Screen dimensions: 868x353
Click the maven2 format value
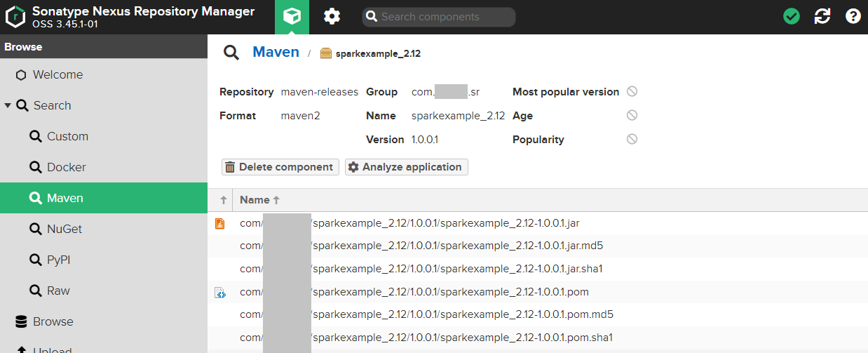click(x=300, y=116)
